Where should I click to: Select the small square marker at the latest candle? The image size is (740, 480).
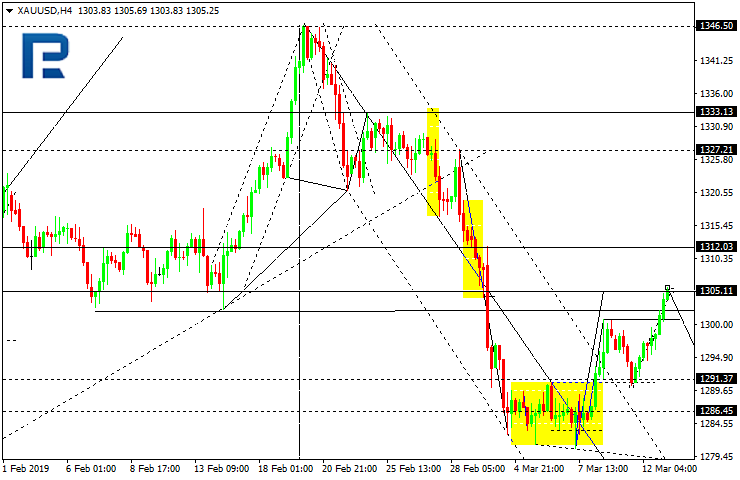pyautogui.click(x=667, y=287)
